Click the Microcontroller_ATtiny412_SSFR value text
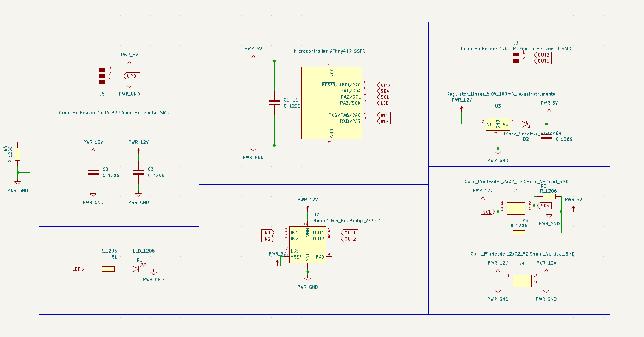Viewport: 644px width, 337px height. pos(329,51)
